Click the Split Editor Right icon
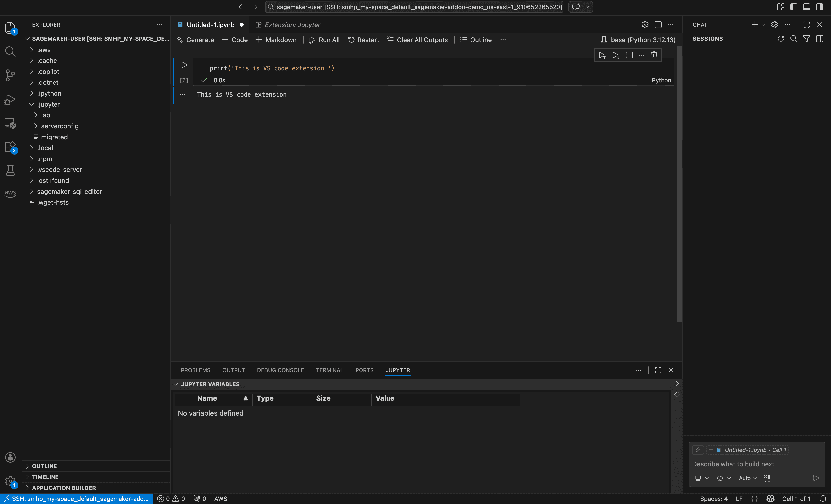 658,25
